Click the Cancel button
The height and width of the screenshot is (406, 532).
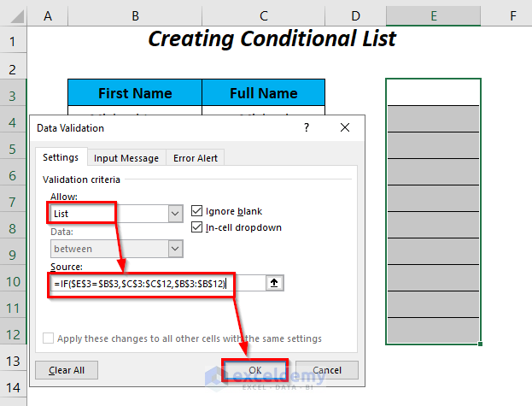coord(327,370)
